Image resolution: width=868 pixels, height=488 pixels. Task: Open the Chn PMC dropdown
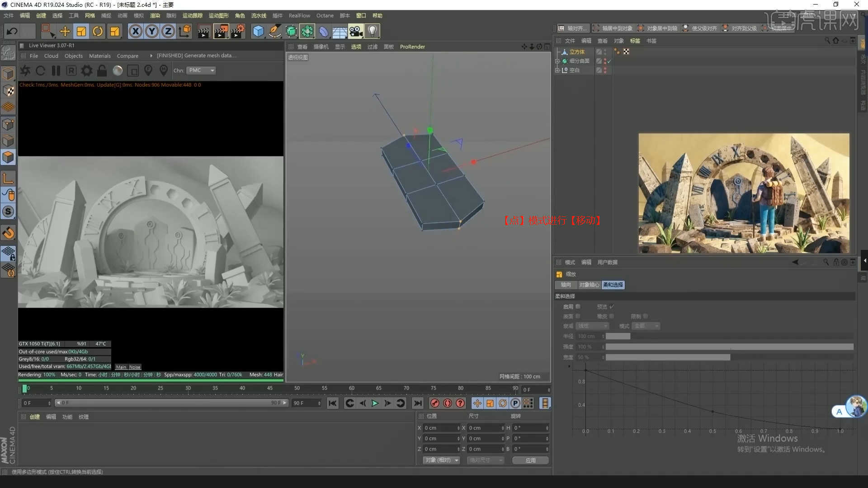coord(202,70)
